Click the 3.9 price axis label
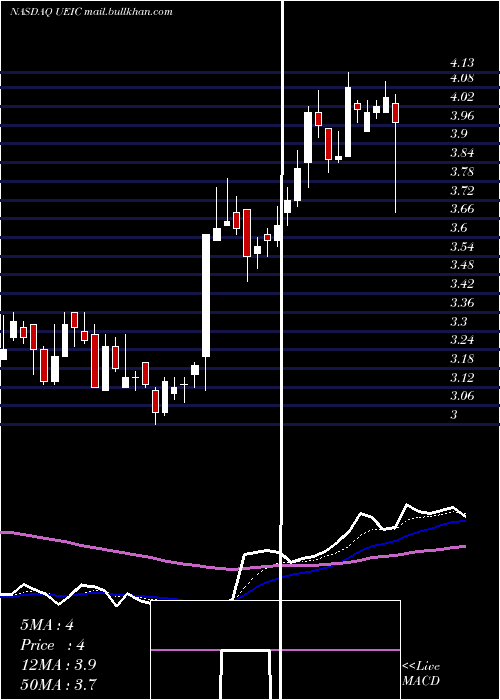The width and height of the screenshot is (500, 700). 458,134
